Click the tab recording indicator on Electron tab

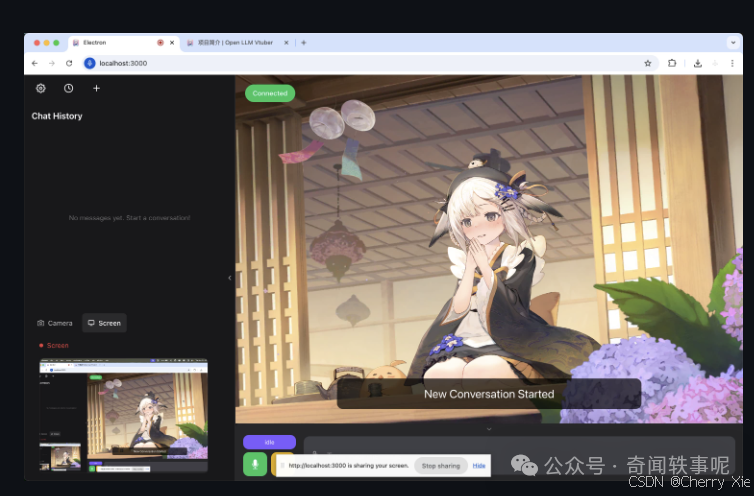point(160,43)
